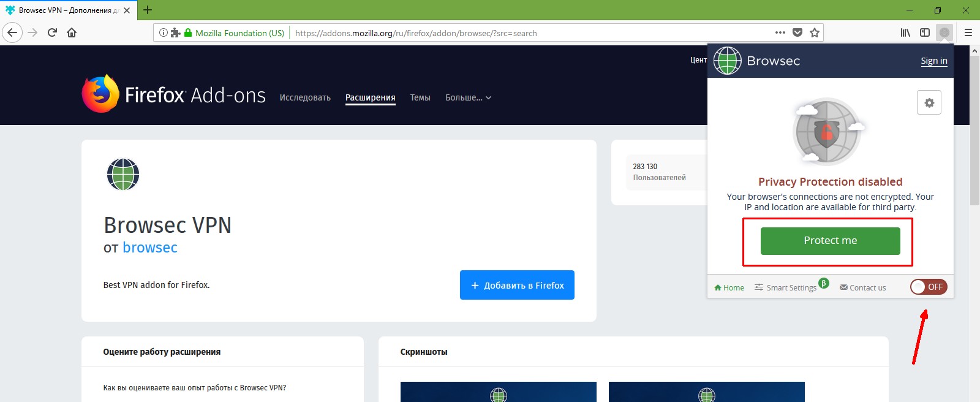Open Browsec popup settings gear

point(929,102)
